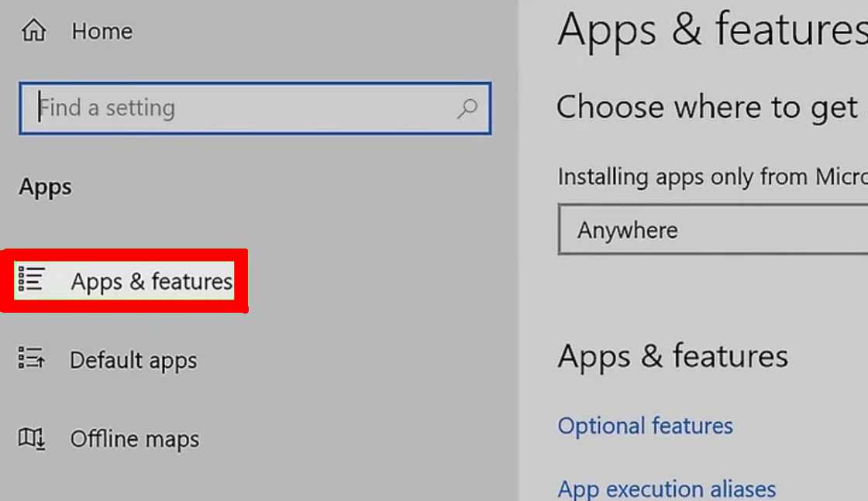Click the Home house icon

pos(33,32)
